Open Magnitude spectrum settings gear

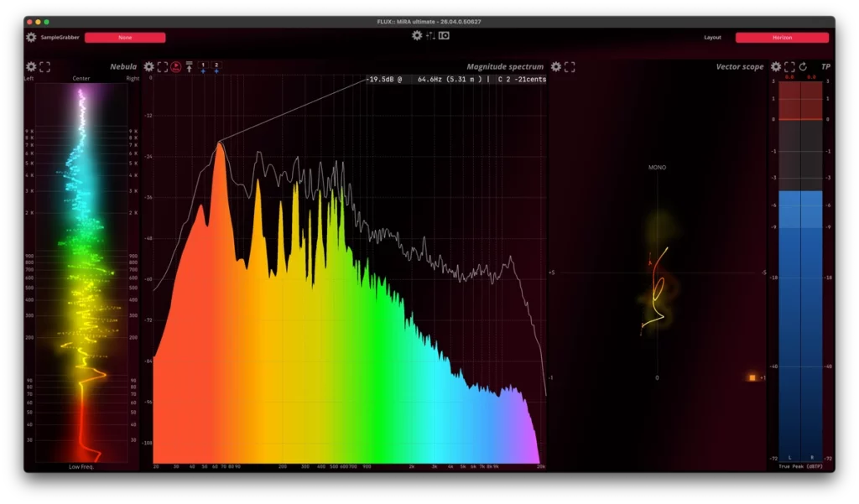click(149, 67)
